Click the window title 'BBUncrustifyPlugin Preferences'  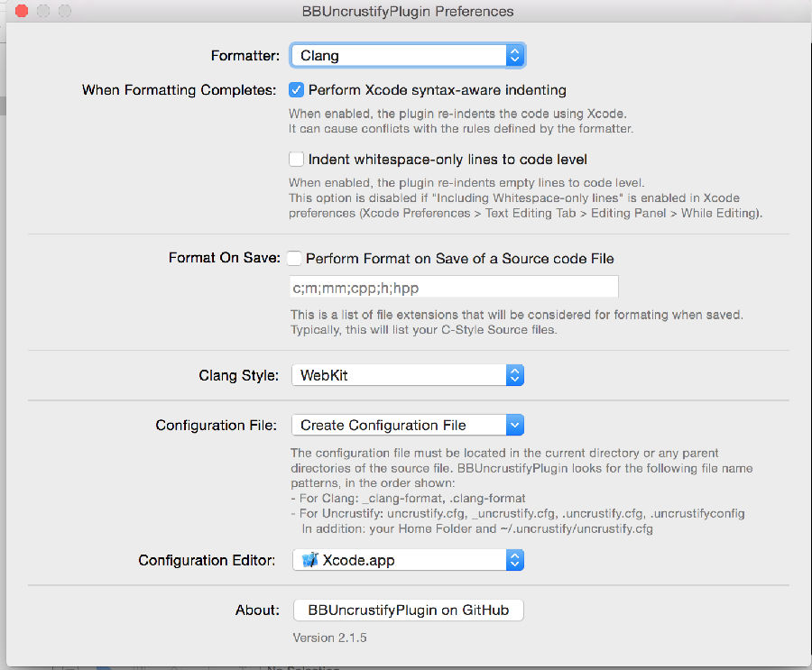pyautogui.click(x=408, y=12)
